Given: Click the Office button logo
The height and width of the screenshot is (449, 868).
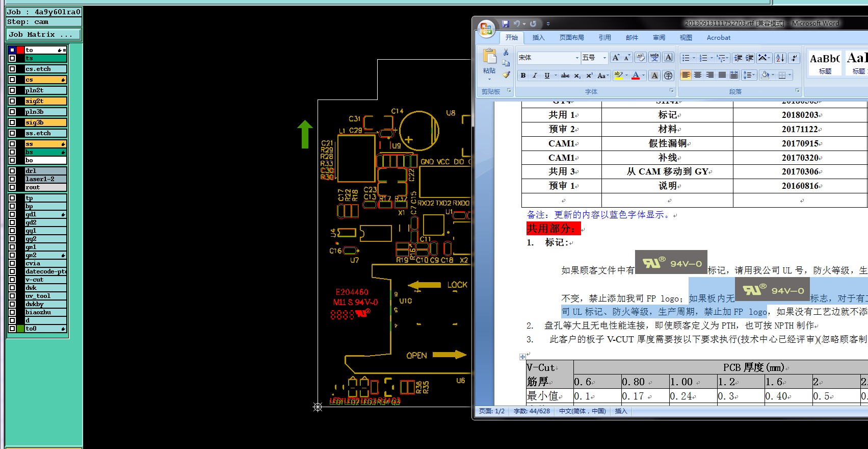Looking at the screenshot, I should [486, 28].
